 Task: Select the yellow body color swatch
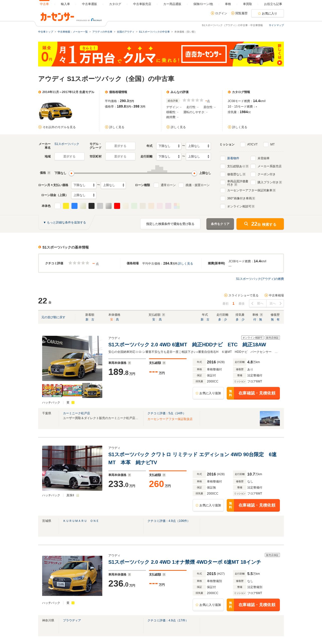tap(66, 206)
